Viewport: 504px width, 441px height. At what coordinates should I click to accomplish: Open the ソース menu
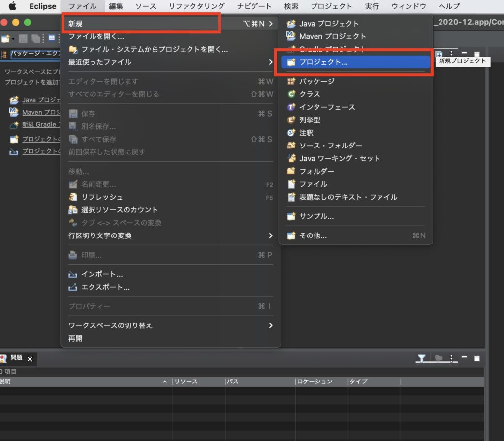146,6
